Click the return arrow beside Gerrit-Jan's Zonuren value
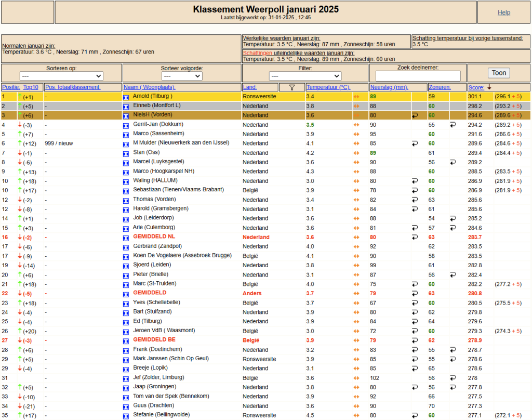 pyautogui.click(x=453, y=125)
